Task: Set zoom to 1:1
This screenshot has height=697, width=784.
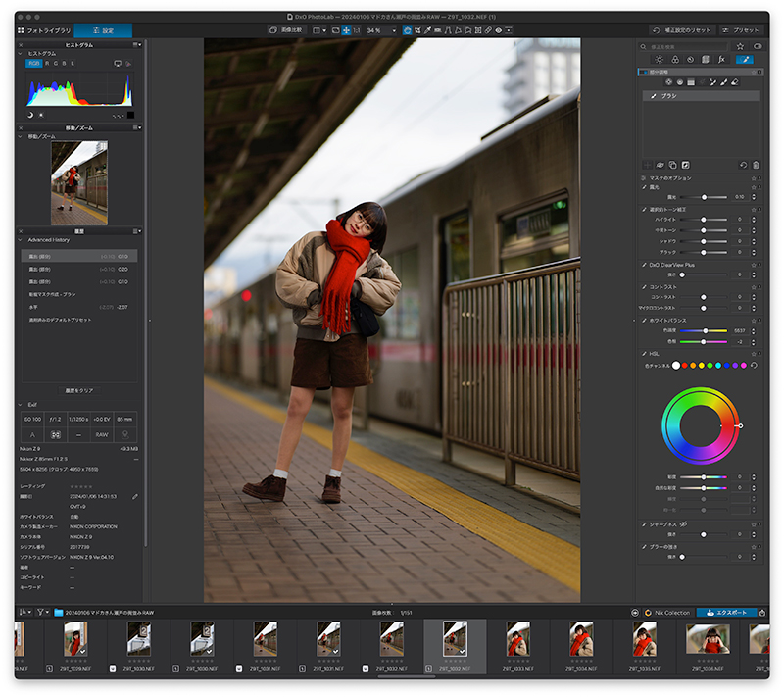Action: pos(357,30)
